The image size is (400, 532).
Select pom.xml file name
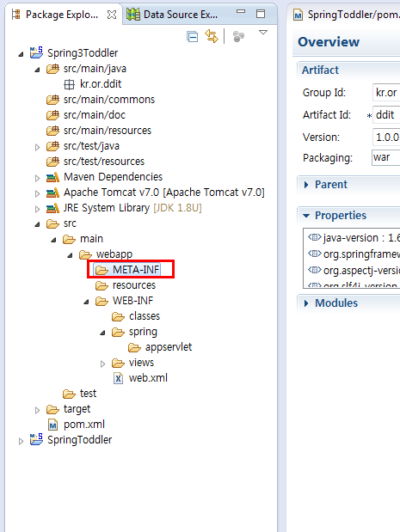(84, 425)
